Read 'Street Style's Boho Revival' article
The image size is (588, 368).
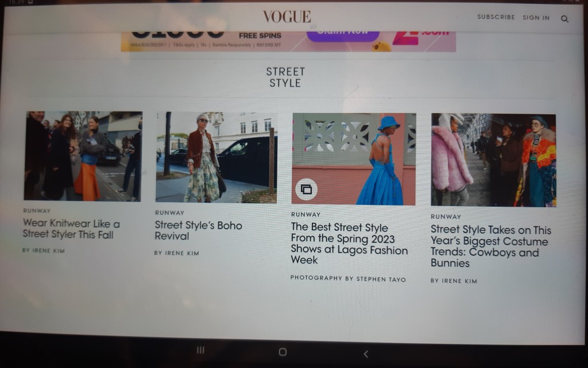coord(198,230)
